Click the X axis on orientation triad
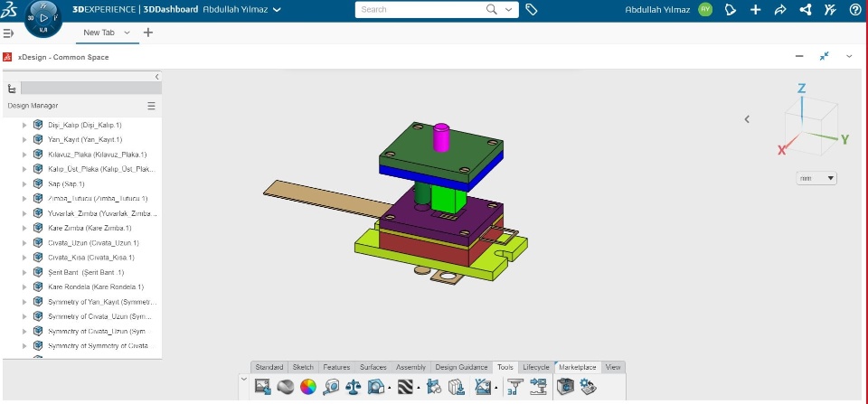 782,150
